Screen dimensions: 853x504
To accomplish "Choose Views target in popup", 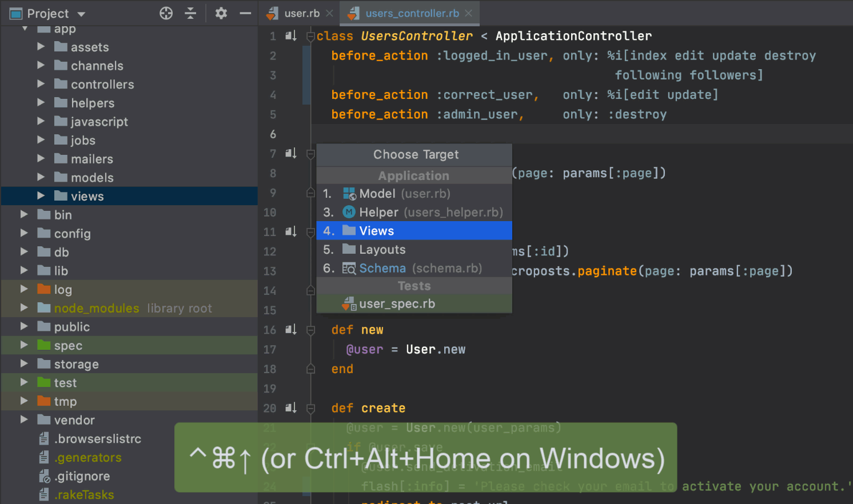I will coord(414,231).
